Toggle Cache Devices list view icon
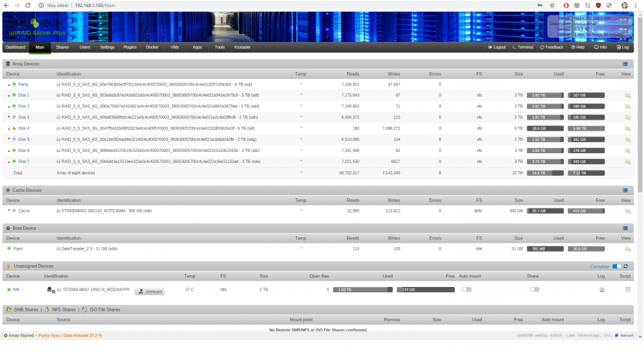This screenshot has height=352, width=644. (x=625, y=190)
